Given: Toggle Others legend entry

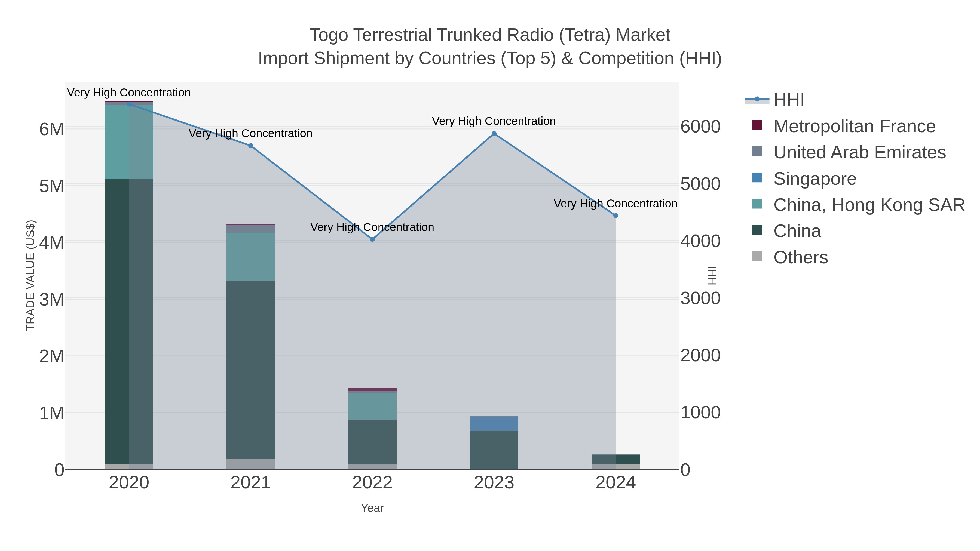Looking at the screenshot, I should (x=790, y=257).
